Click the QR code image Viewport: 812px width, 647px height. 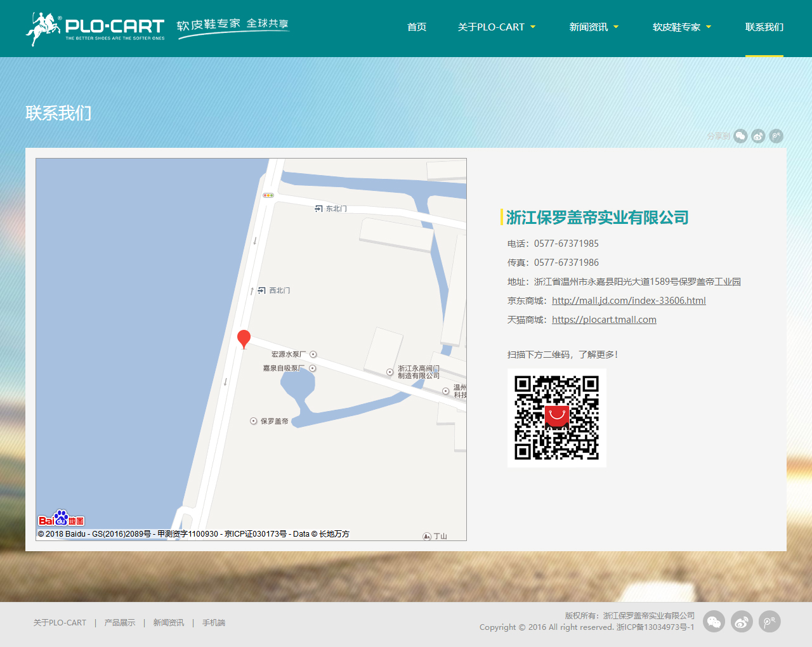(x=557, y=418)
